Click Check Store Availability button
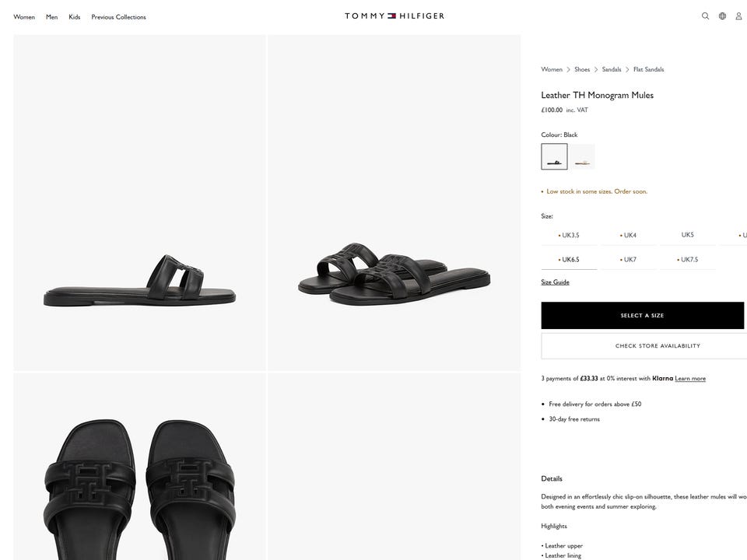This screenshot has width=747, height=560. [x=658, y=346]
